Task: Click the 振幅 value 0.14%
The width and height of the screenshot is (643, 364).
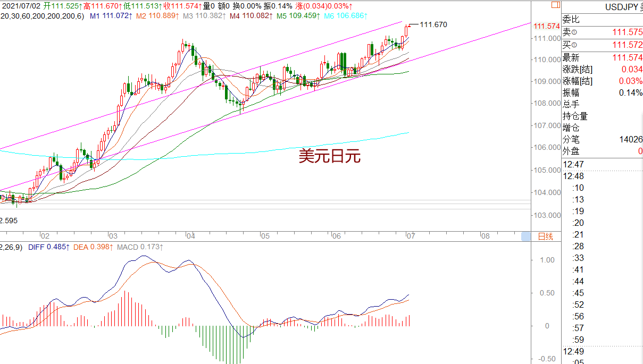Action: [630, 92]
